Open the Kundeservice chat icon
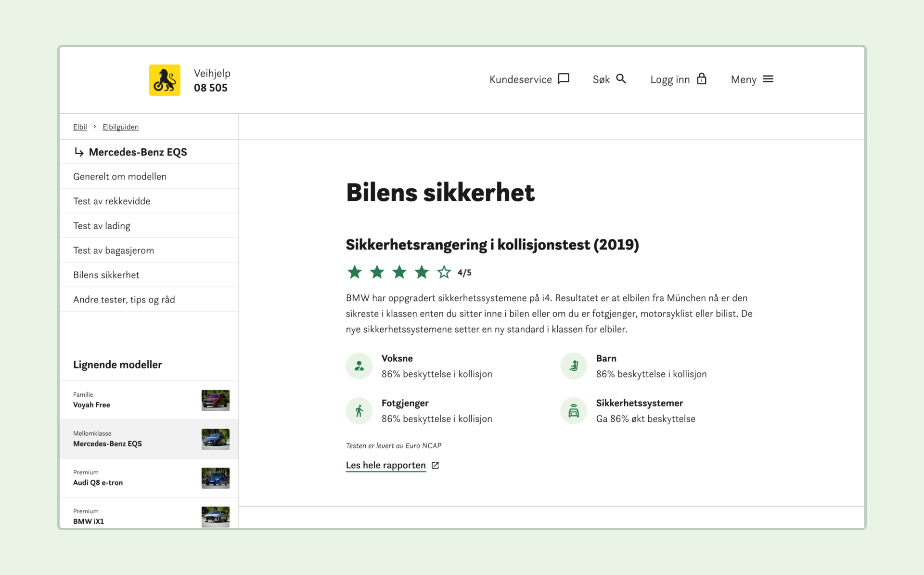The image size is (924, 575). point(564,78)
